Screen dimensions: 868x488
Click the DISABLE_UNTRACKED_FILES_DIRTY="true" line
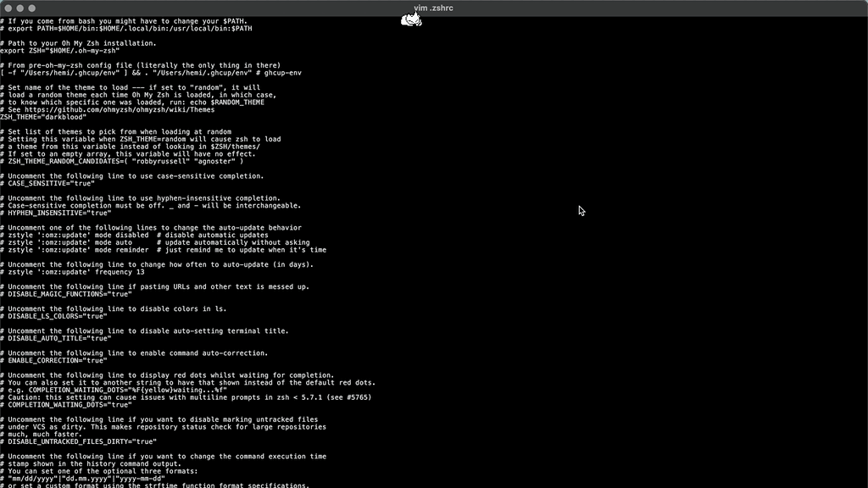[x=78, y=441]
